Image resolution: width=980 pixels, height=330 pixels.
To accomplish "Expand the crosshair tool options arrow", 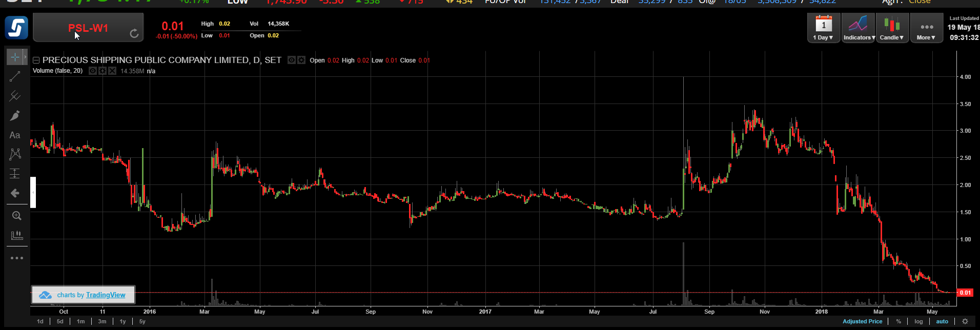I will click(25, 57).
